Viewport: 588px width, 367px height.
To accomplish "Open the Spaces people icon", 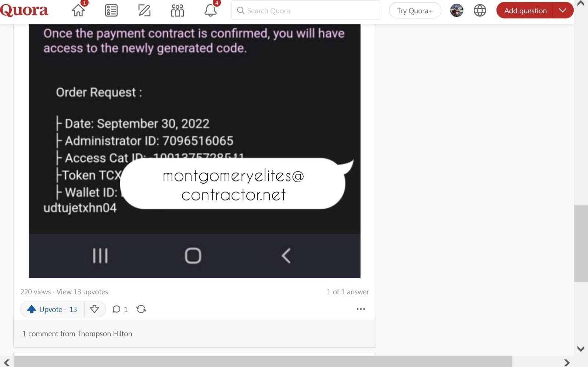I will coord(177,11).
